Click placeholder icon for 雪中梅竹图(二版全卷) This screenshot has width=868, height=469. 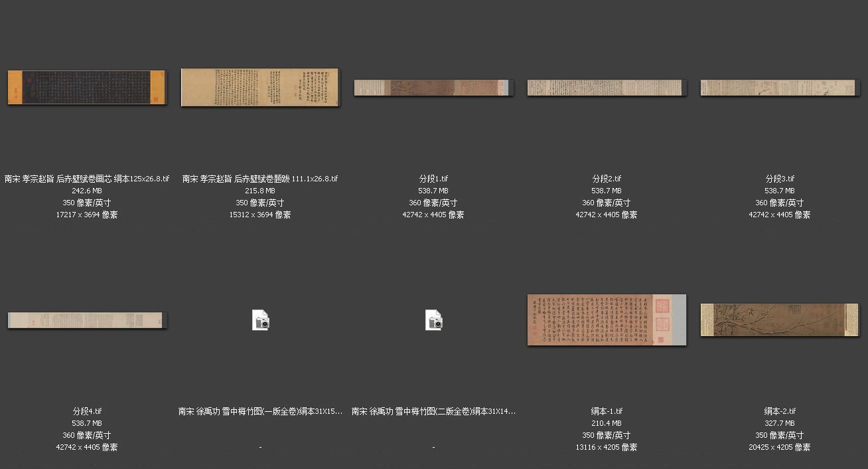click(434, 320)
